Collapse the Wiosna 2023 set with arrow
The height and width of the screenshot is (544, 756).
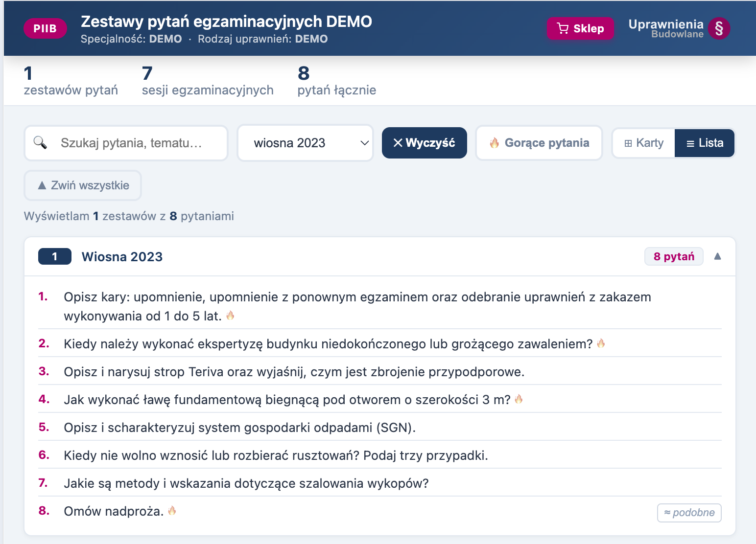click(717, 256)
